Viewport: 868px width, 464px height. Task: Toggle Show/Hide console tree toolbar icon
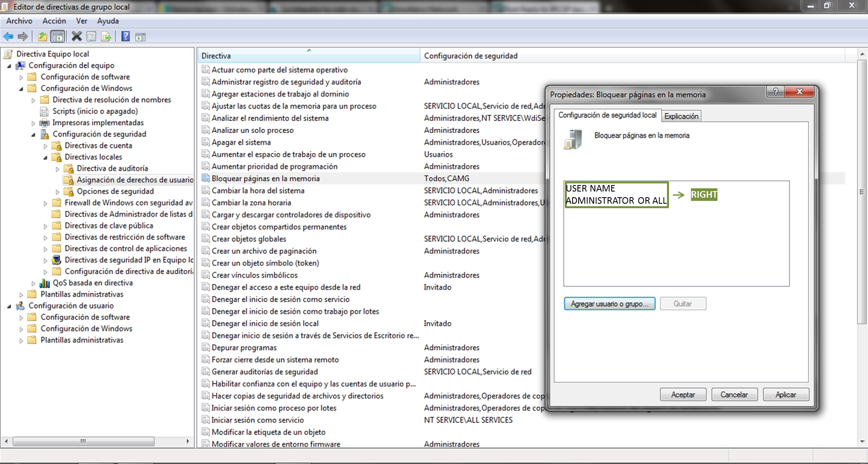coord(57,37)
